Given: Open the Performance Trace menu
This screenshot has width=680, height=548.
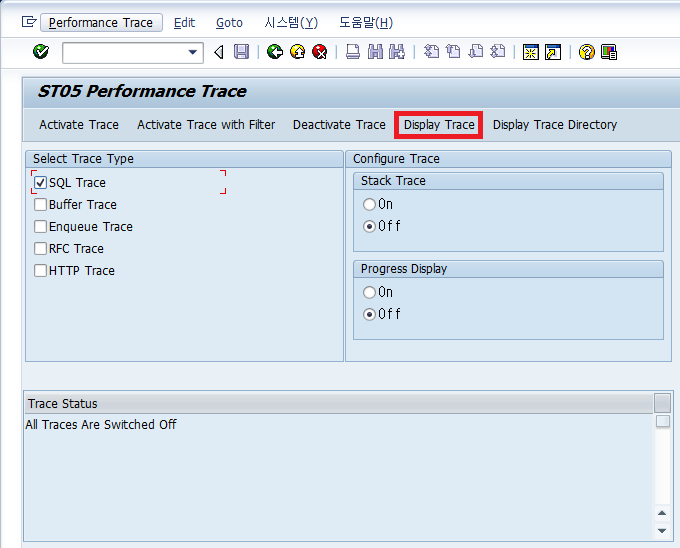Looking at the screenshot, I should point(101,23).
